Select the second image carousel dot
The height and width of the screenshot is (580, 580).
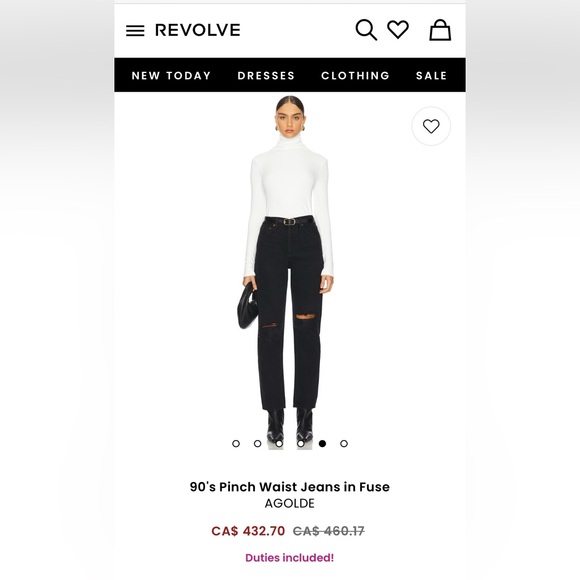(257, 444)
